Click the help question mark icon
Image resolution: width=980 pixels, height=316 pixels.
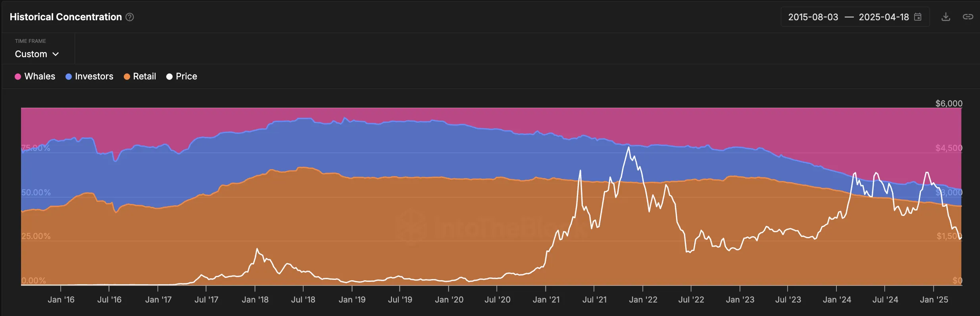(x=130, y=17)
